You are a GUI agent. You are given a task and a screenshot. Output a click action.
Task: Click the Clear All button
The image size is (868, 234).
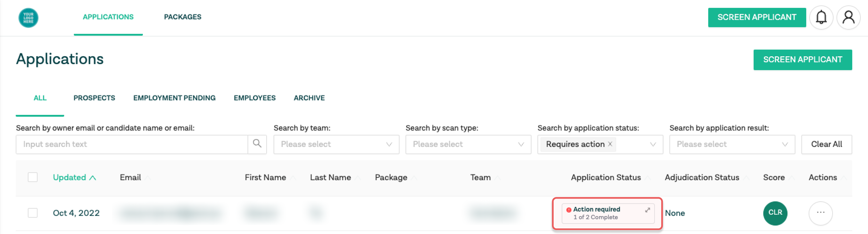coord(826,144)
